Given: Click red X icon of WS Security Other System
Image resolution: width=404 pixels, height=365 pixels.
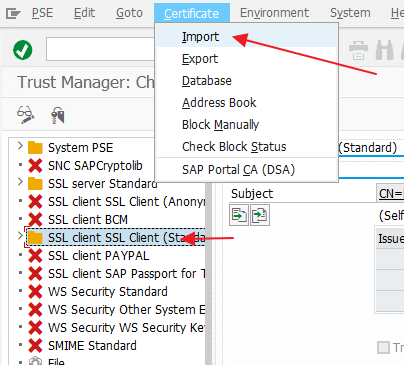Looking at the screenshot, I should click(x=35, y=310).
